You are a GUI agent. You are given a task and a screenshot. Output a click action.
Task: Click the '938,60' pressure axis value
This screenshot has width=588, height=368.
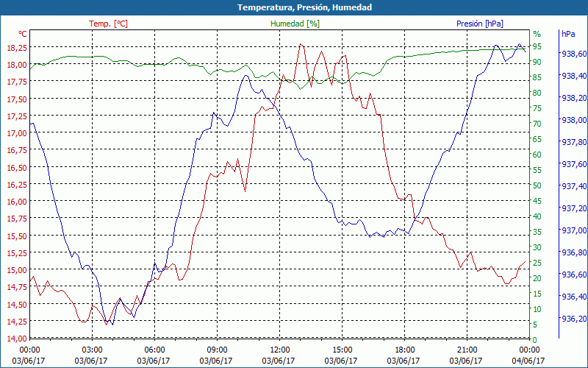point(574,54)
